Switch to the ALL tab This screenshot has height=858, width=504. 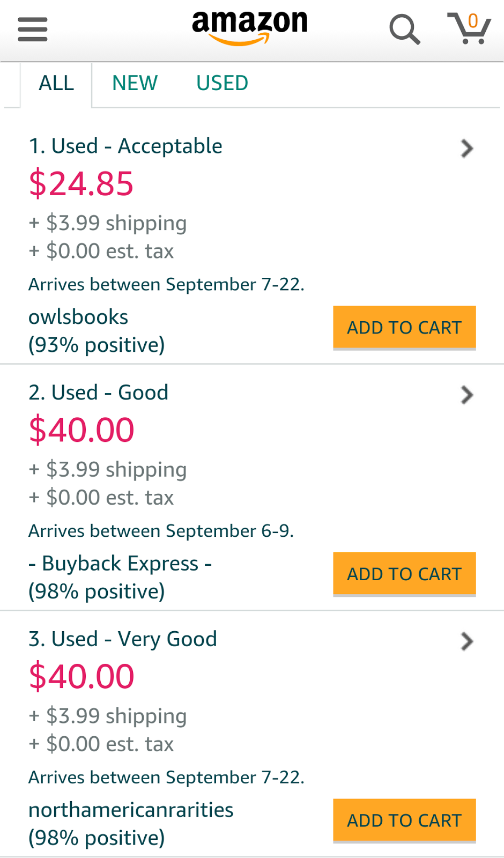(x=56, y=84)
